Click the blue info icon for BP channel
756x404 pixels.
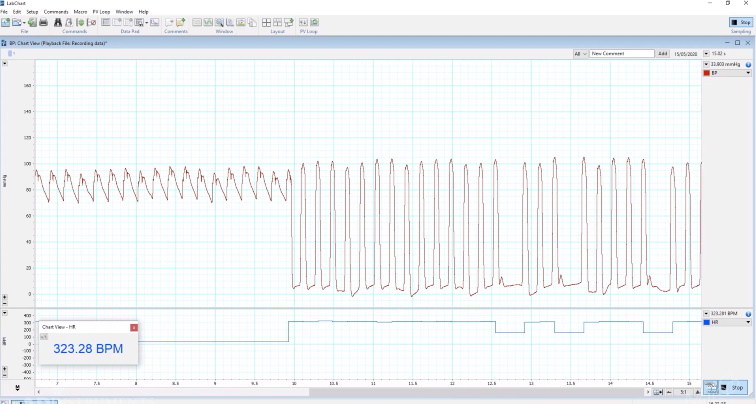748,64
